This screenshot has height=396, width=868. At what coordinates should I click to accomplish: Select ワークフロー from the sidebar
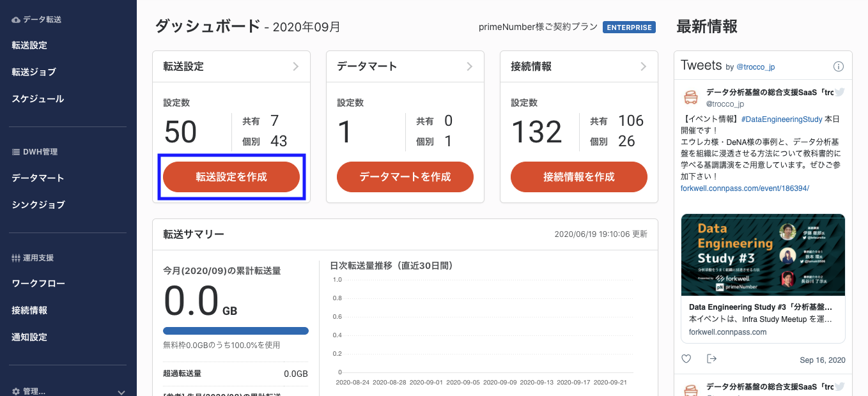click(38, 284)
